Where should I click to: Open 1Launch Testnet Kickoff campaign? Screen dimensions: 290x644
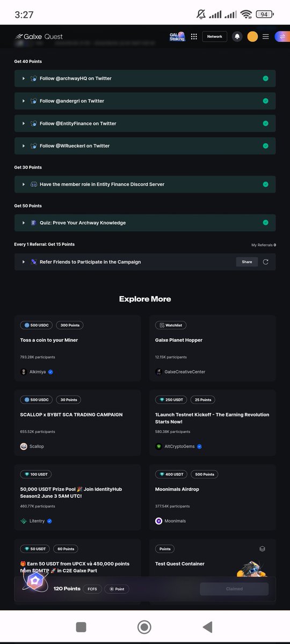click(213, 423)
